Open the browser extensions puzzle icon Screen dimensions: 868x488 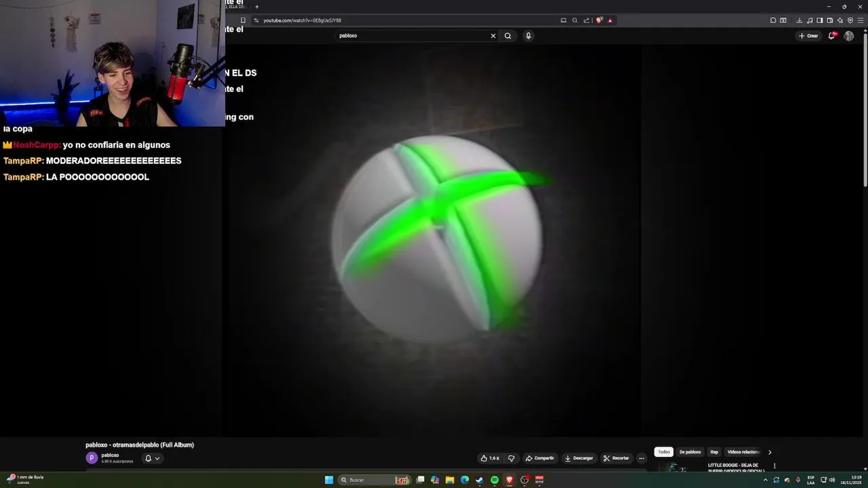tap(773, 20)
